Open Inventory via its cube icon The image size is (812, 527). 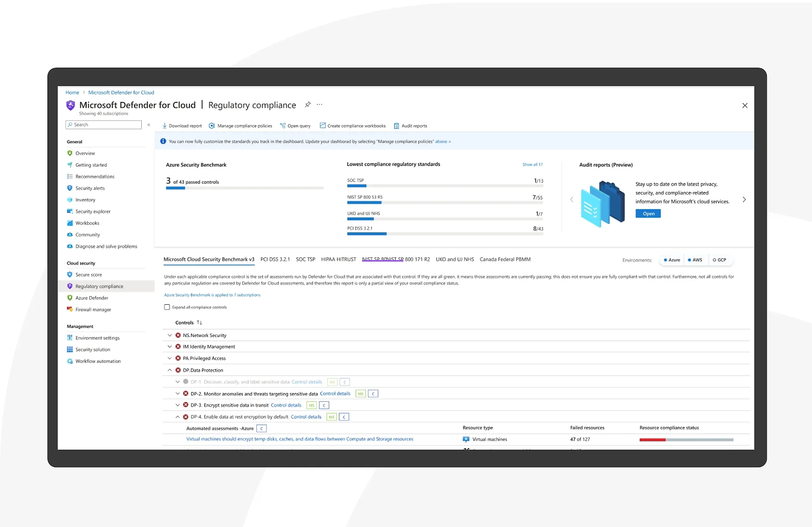[x=70, y=200]
